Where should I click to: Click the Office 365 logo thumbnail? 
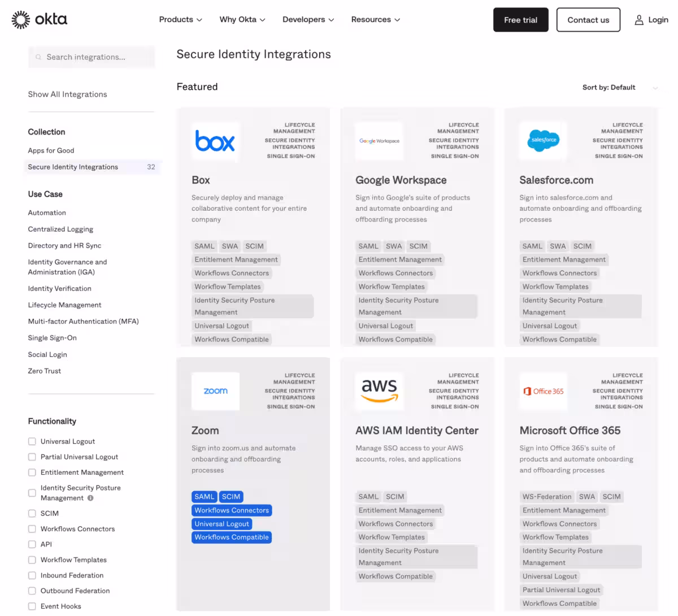point(543,391)
